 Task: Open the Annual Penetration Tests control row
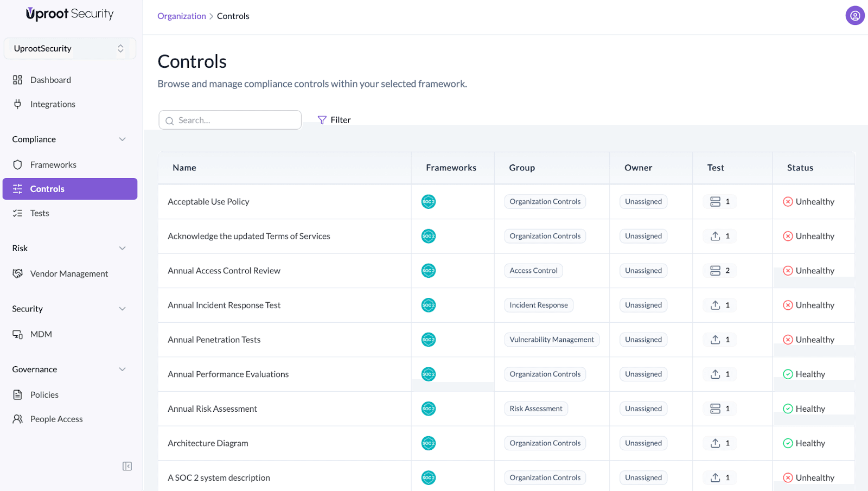(214, 340)
